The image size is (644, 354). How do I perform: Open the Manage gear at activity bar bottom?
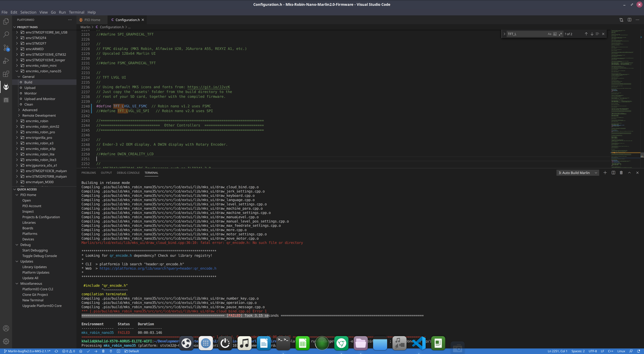[6, 341]
